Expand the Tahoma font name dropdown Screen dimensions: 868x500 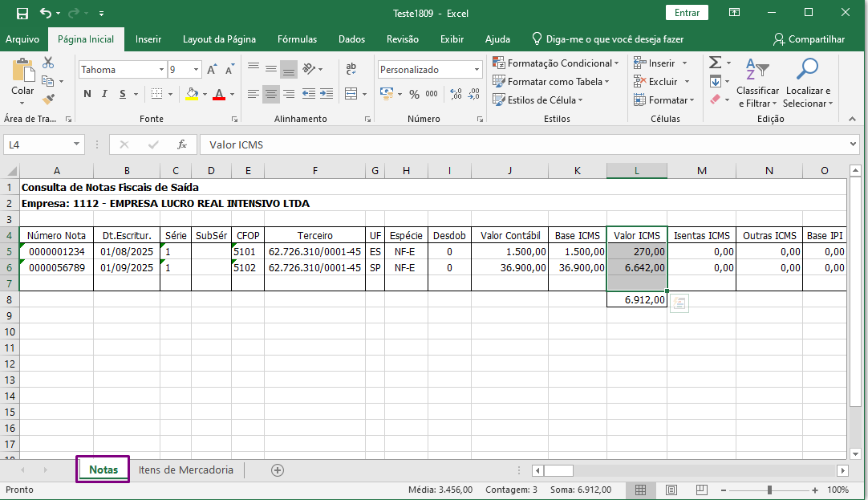point(160,70)
